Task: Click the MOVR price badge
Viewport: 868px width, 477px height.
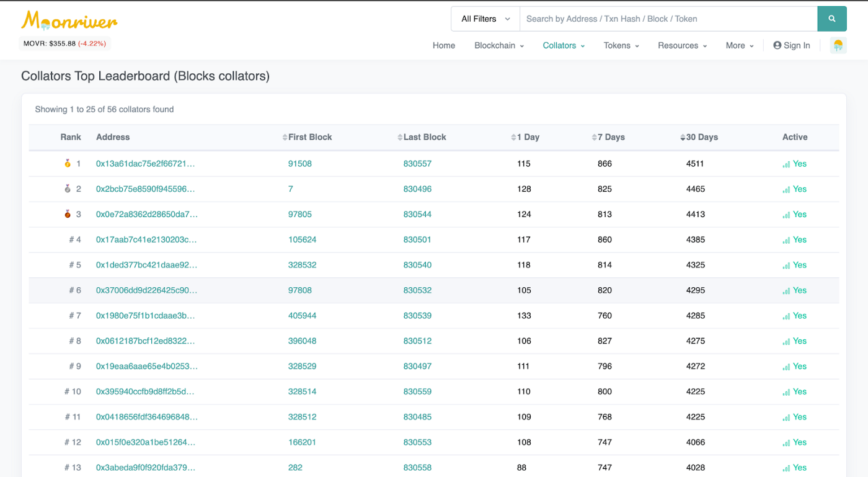Action: point(65,43)
